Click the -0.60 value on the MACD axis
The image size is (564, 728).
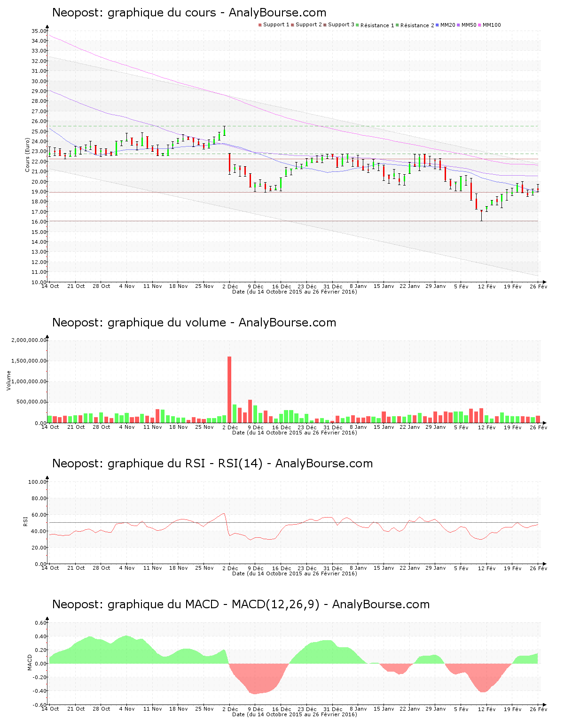pos(40,705)
